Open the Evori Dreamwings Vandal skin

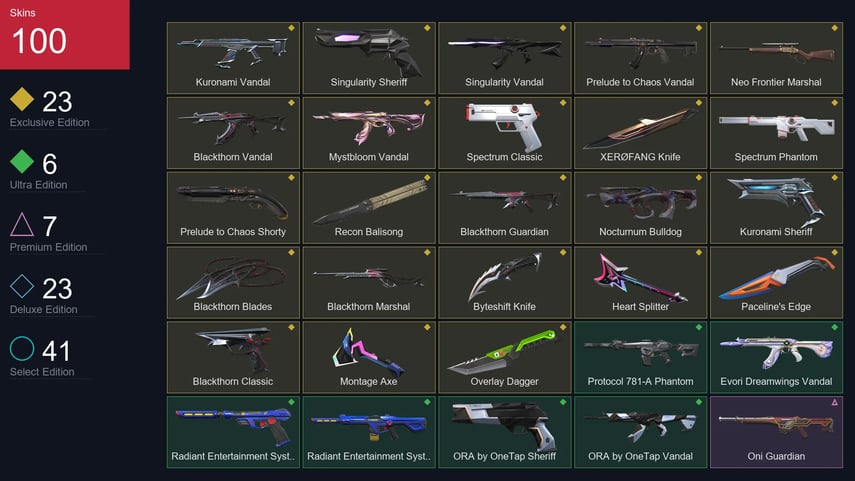pyautogui.click(x=776, y=357)
